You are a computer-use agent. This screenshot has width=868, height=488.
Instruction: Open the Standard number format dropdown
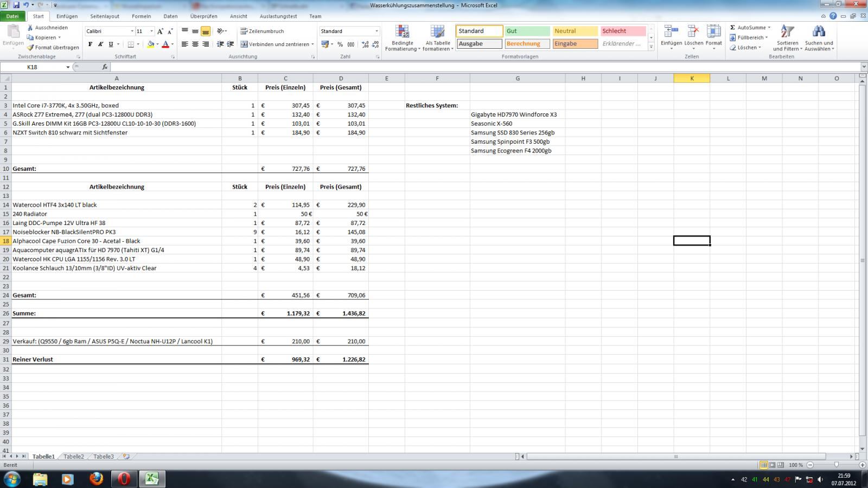[x=377, y=31]
